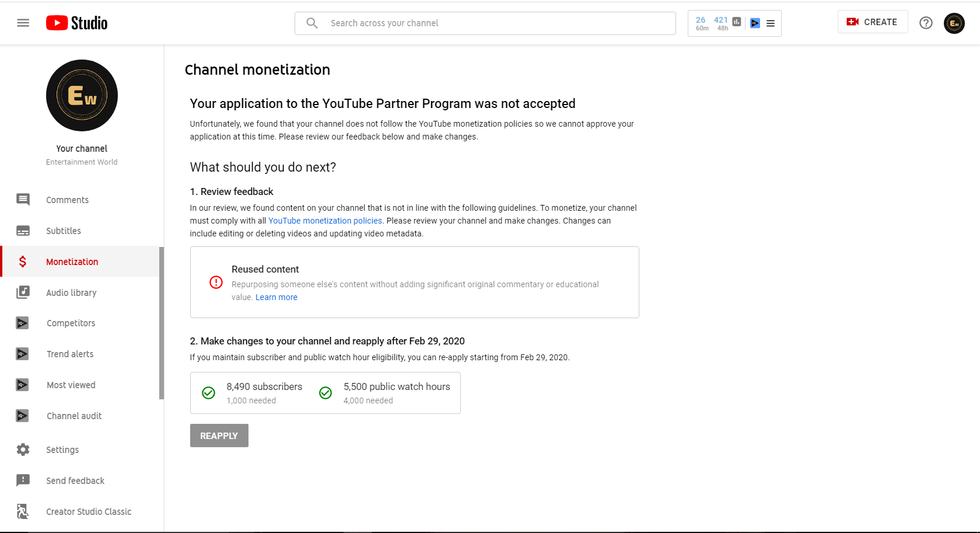Click the 'Channel monetization' page heading

[x=257, y=69]
